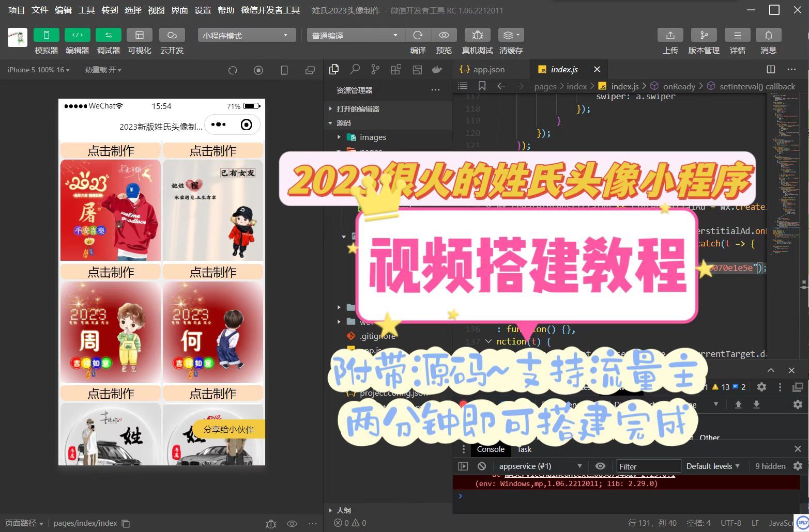
Task: Open the 热重载 hot reload dropdown
Action: pyautogui.click(x=103, y=70)
